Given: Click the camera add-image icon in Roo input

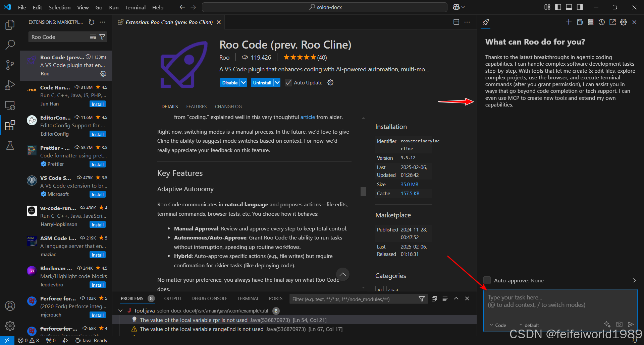Looking at the screenshot, I should tap(619, 324).
